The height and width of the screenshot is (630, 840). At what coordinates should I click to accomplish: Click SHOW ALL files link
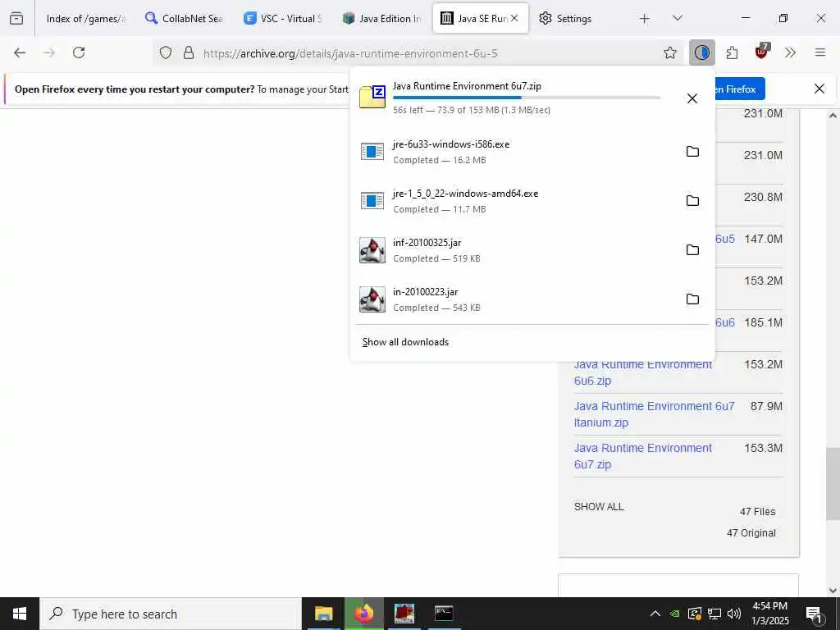pyautogui.click(x=599, y=506)
